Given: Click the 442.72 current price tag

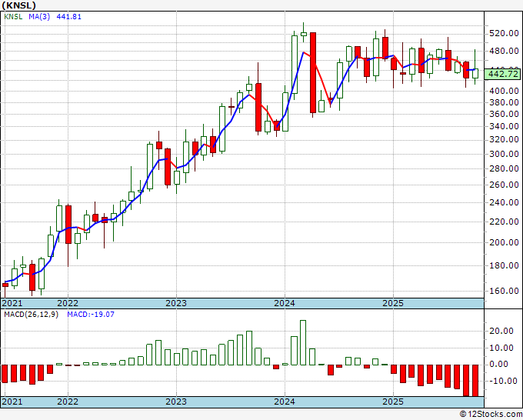Looking at the screenshot, I should [x=503, y=74].
